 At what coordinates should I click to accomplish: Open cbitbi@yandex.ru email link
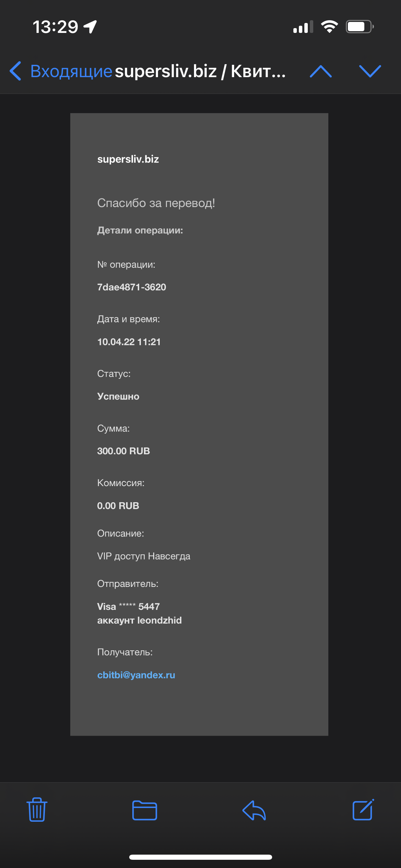click(x=136, y=675)
